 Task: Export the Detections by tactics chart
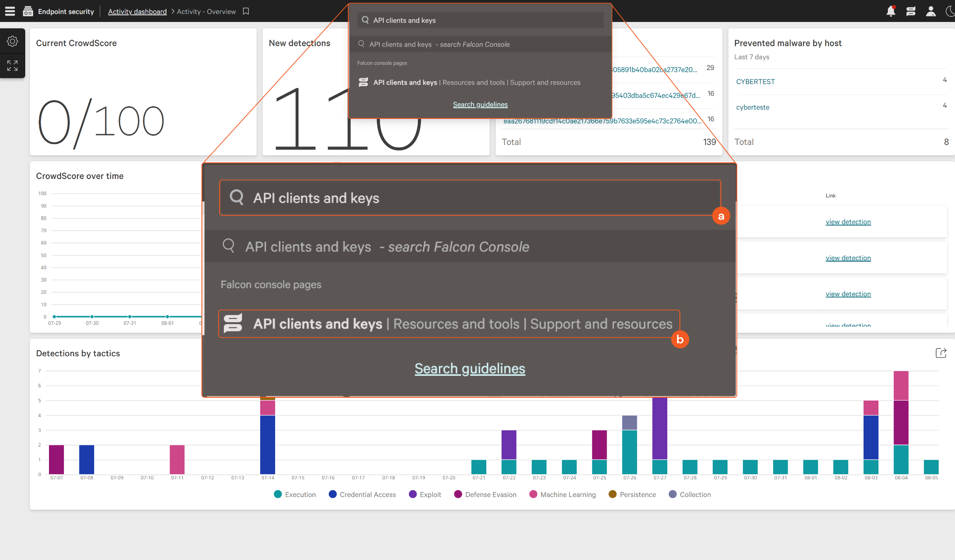point(941,353)
